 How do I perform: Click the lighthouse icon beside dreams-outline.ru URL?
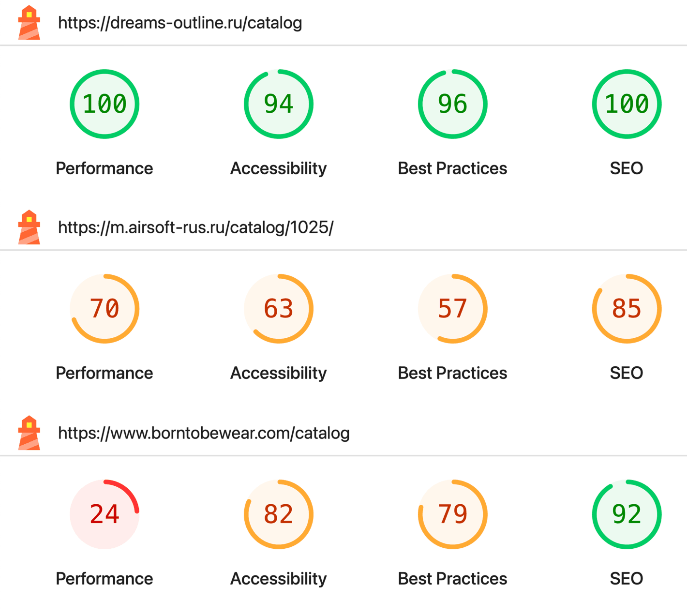point(29,22)
